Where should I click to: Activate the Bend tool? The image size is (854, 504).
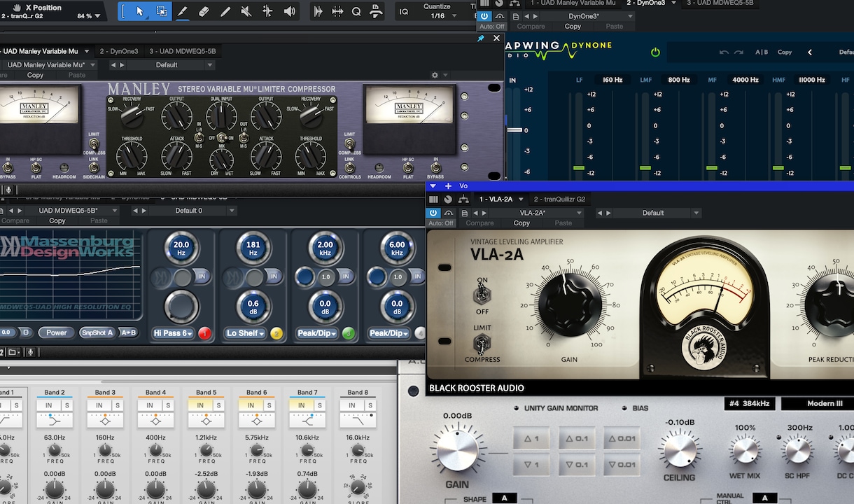click(267, 11)
